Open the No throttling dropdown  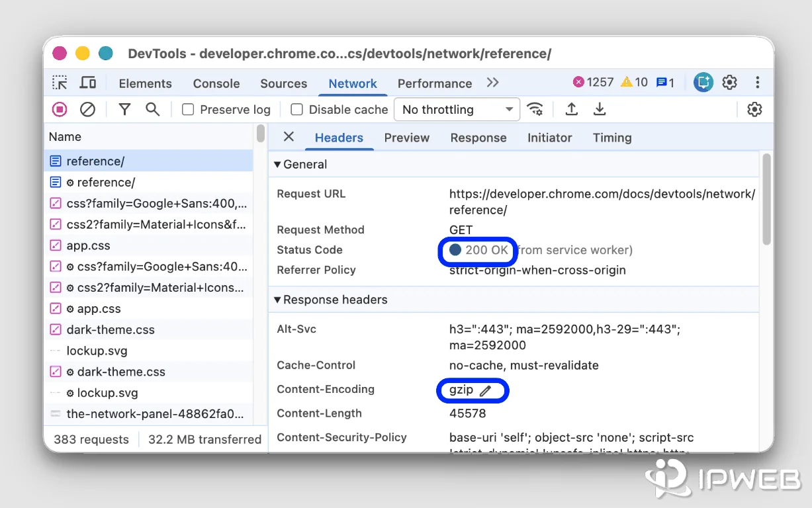click(x=457, y=110)
